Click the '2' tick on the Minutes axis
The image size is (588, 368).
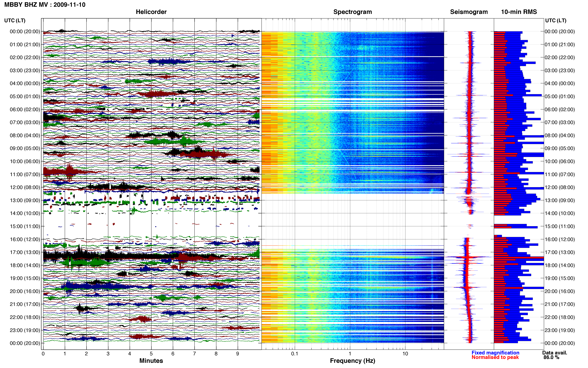pyautogui.click(x=86, y=354)
